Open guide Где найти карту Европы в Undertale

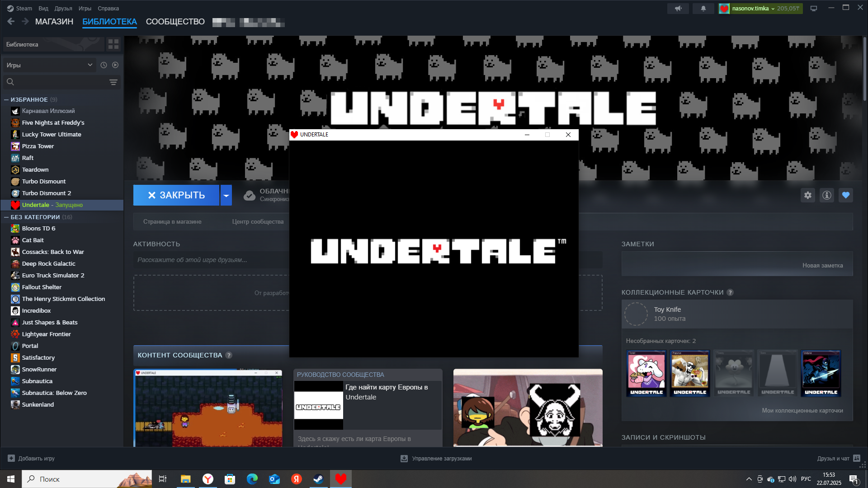(387, 392)
